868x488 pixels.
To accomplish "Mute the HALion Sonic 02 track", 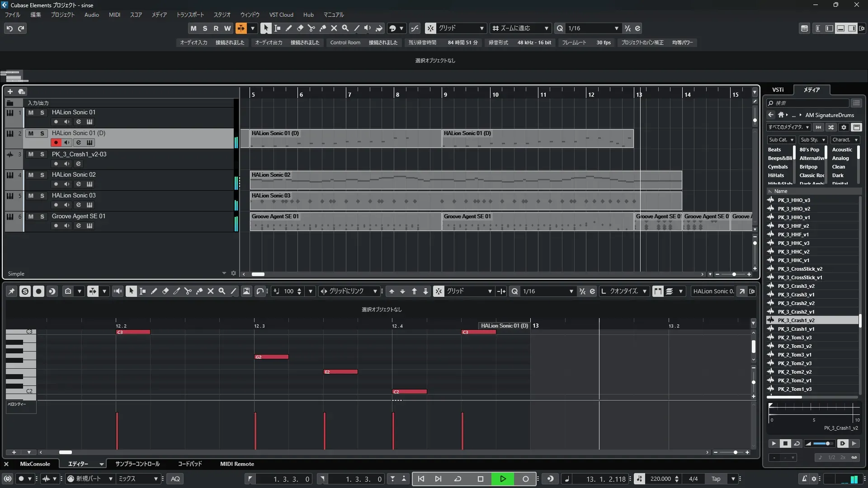I will click(x=31, y=175).
